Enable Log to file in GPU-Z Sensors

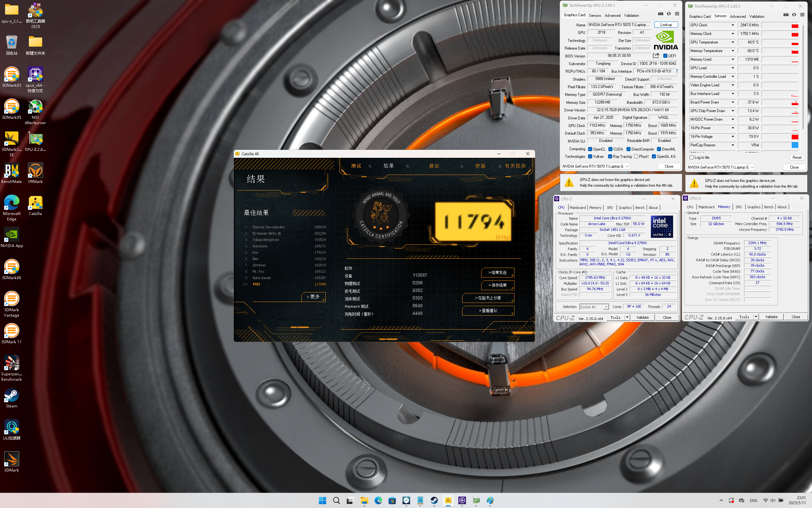(x=691, y=157)
